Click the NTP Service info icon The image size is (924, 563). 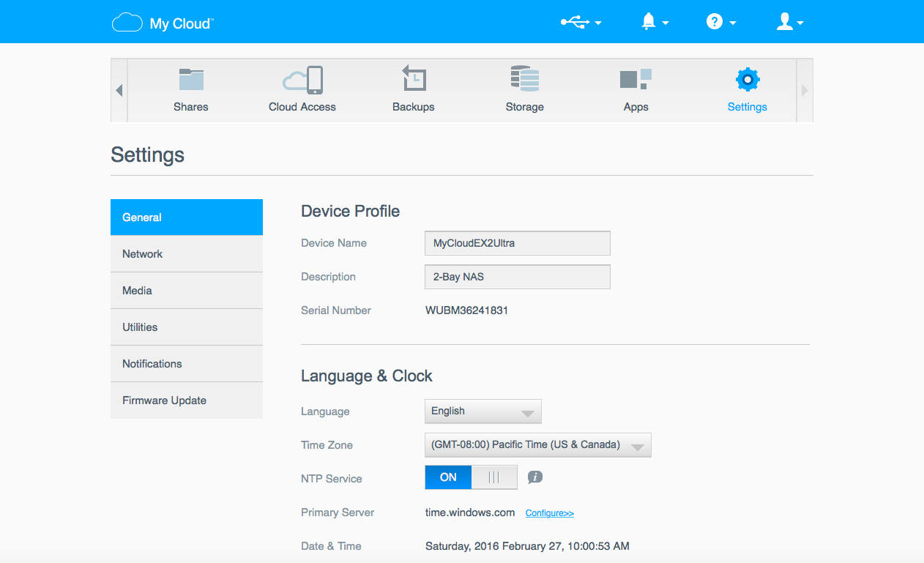[535, 477]
